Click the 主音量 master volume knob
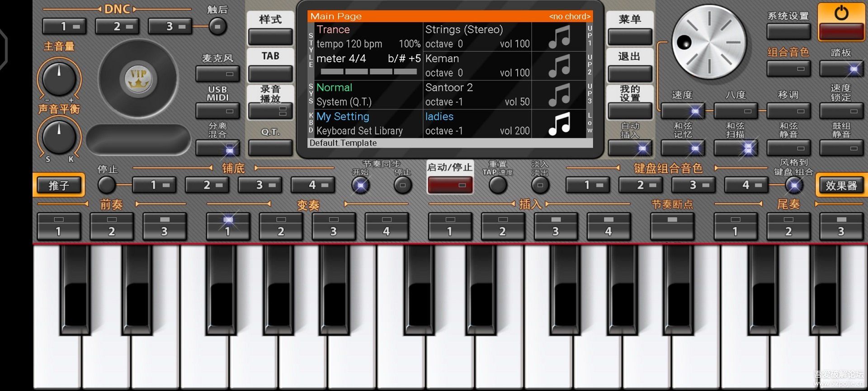 click(x=59, y=79)
